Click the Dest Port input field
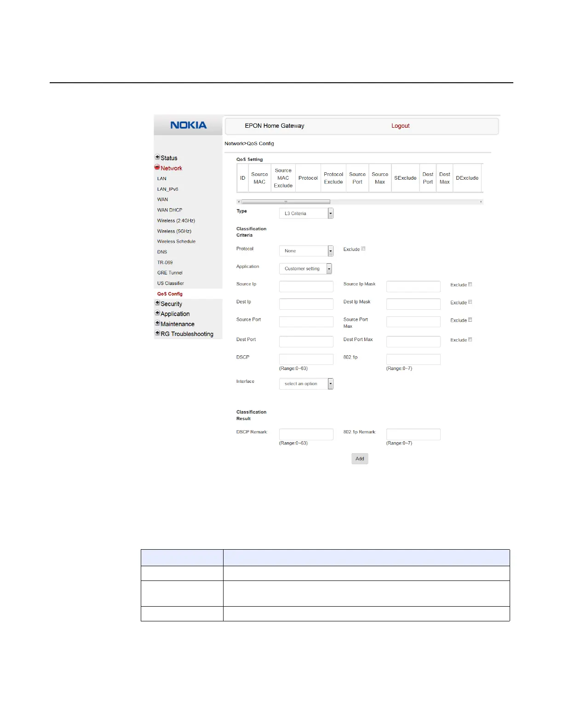 (306, 341)
